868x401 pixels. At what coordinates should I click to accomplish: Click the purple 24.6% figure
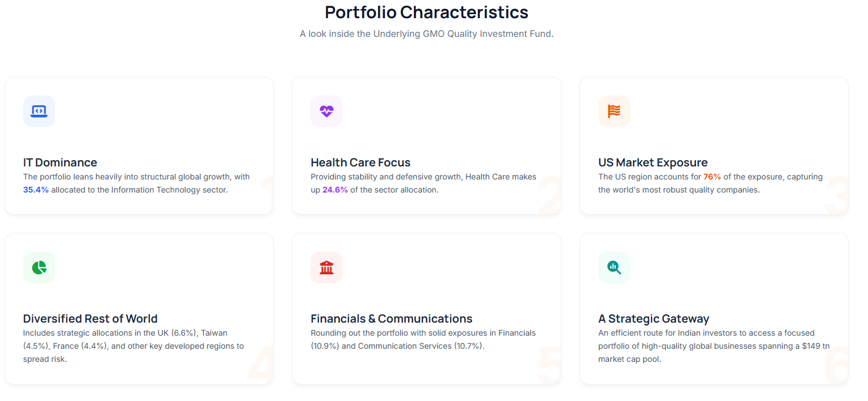tap(335, 190)
